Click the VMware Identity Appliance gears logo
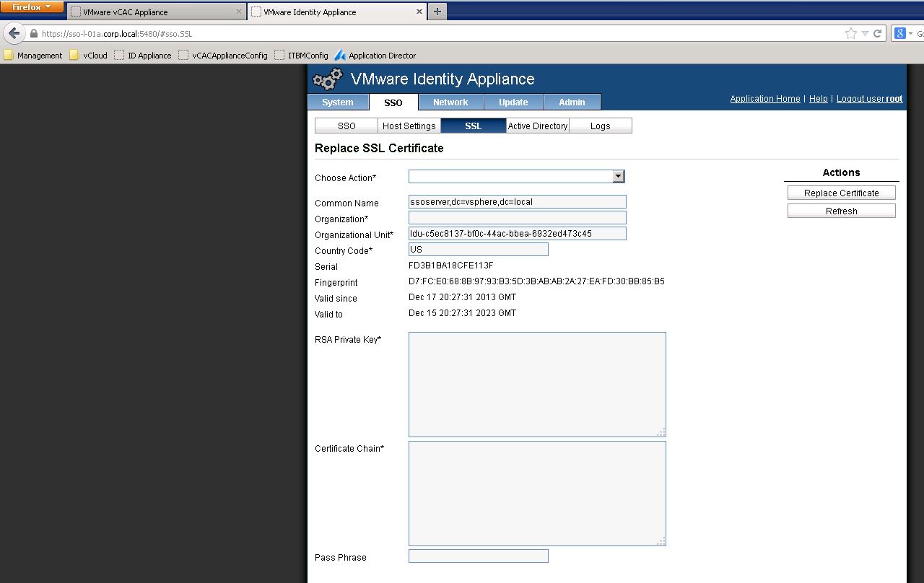This screenshot has width=924, height=583. coord(327,79)
